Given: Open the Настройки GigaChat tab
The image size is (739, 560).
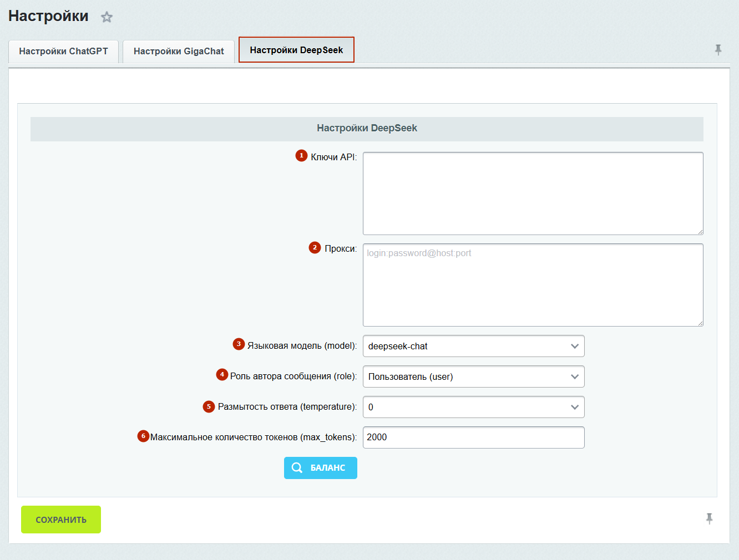Looking at the screenshot, I should (x=179, y=52).
